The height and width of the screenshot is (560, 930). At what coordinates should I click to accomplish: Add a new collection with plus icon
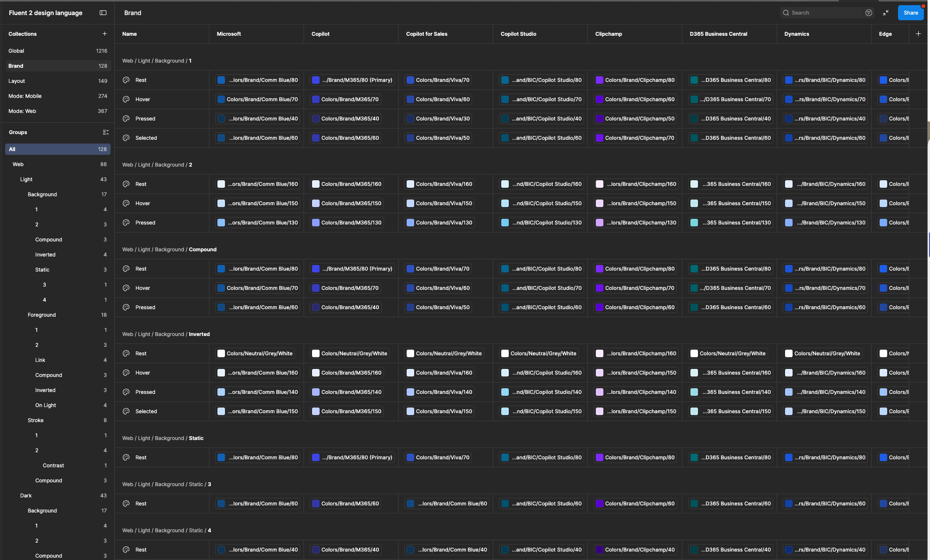click(104, 34)
